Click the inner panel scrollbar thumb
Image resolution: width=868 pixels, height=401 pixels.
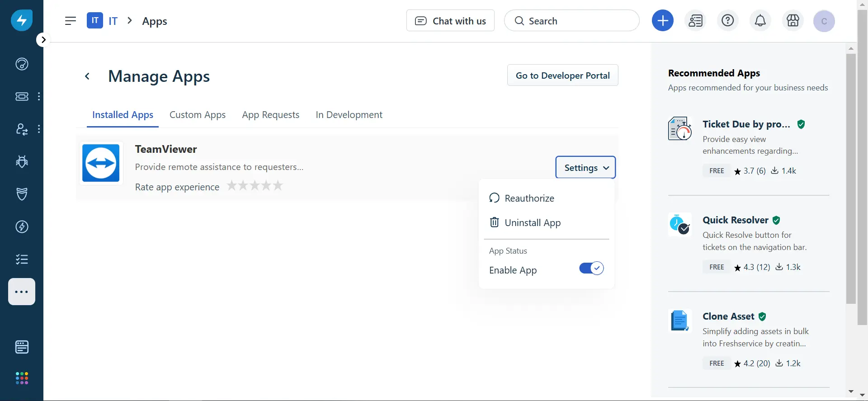pos(851,179)
